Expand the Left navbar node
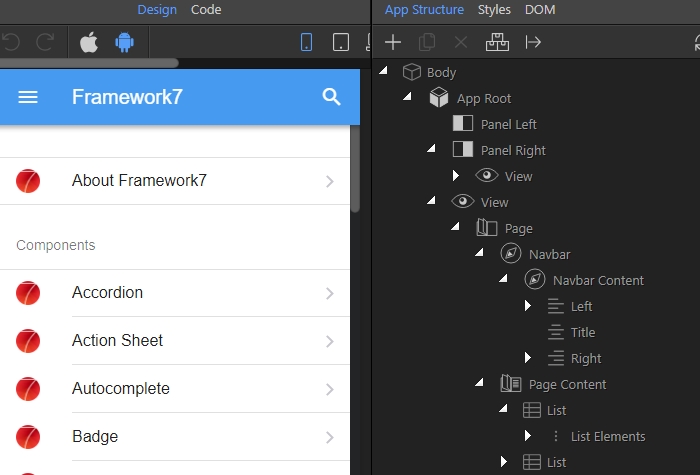 click(528, 306)
